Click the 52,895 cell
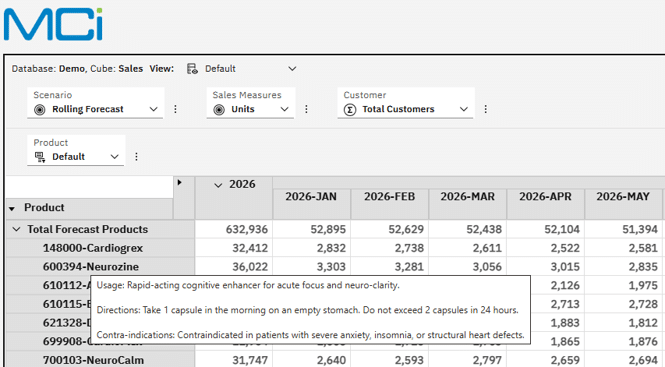The height and width of the screenshot is (367, 665). tap(312, 229)
